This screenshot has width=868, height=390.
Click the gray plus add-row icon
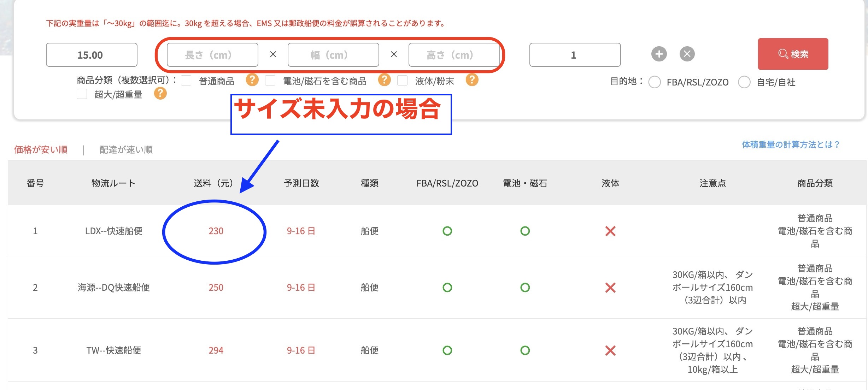pyautogui.click(x=659, y=54)
